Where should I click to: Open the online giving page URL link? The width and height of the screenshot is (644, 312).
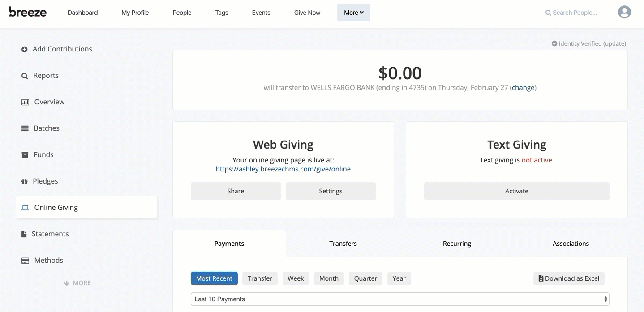click(283, 169)
